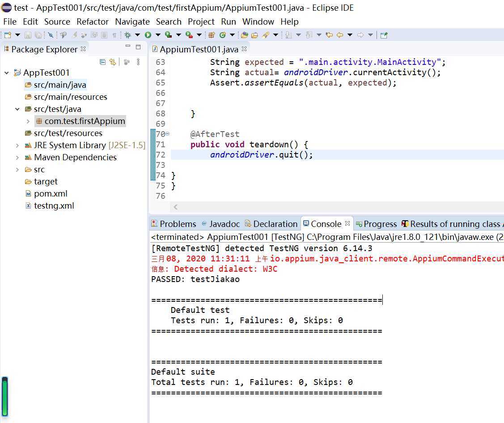Viewport: 504px width, 423px height.
Task: Open the Package Explorer View Menu
Action: click(x=138, y=62)
